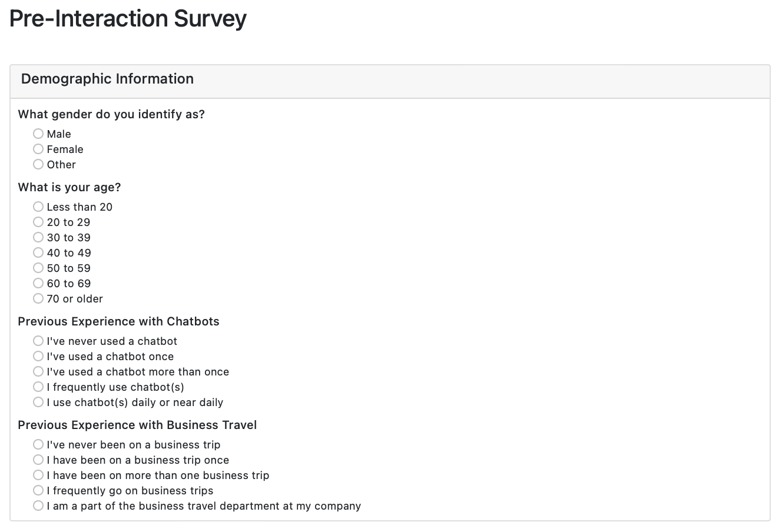The height and width of the screenshot is (532, 782).
Task: Select I frequently go on business trips
Action: [x=38, y=490]
